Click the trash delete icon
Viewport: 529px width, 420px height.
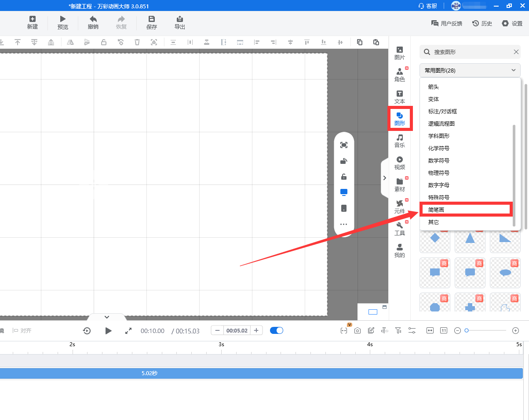tap(137, 42)
